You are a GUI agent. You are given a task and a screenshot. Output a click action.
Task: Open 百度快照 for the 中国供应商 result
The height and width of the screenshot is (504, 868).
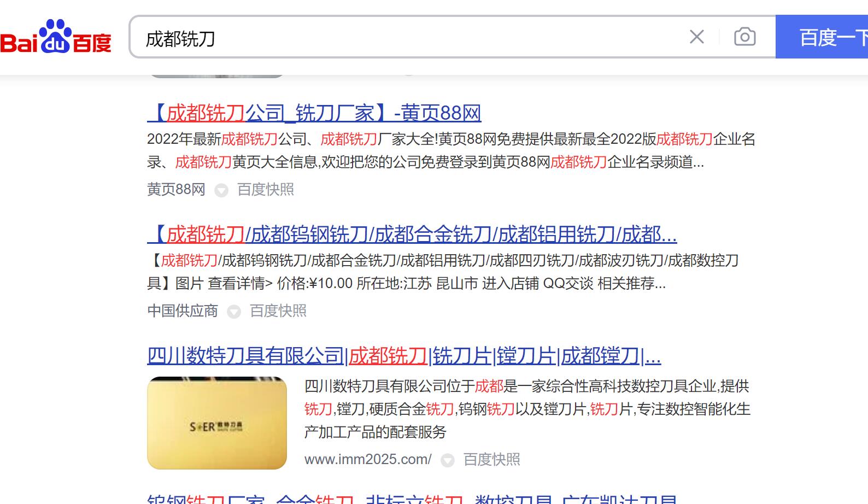coord(278,311)
